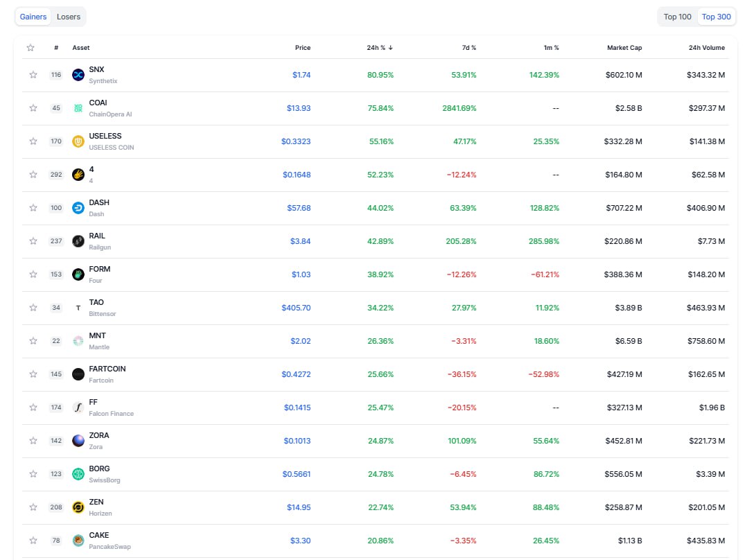The image size is (754, 560).
Task: Click the SwissBorg BORG green icon
Action: [x=78, y=474]
